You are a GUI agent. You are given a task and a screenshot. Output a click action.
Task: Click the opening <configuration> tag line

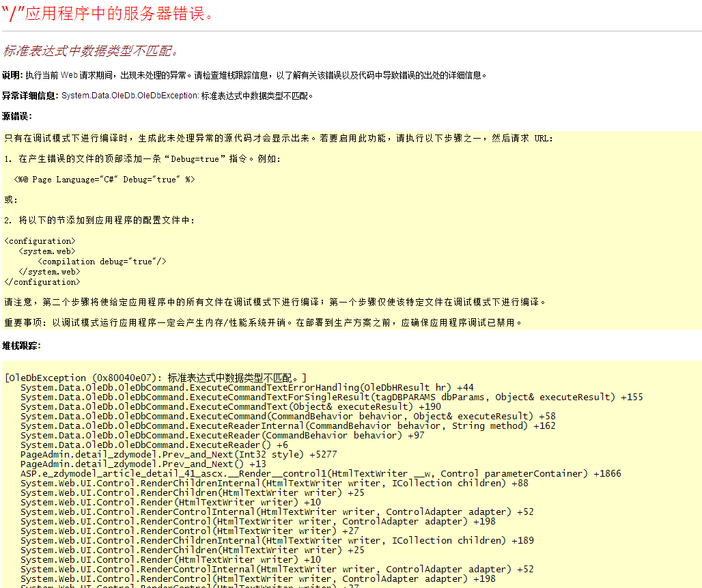(x=40, y=241)
